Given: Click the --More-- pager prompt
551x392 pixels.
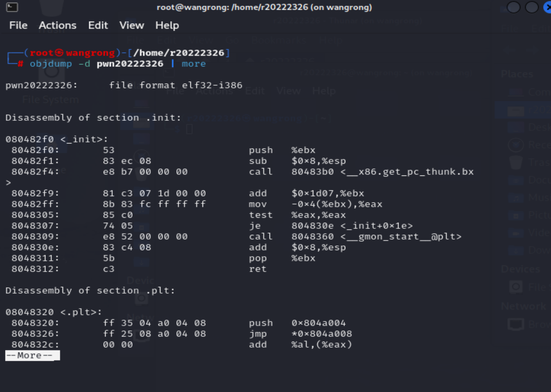Looking at the screenshot, I should pyautogui.click(x=32, y=356).
